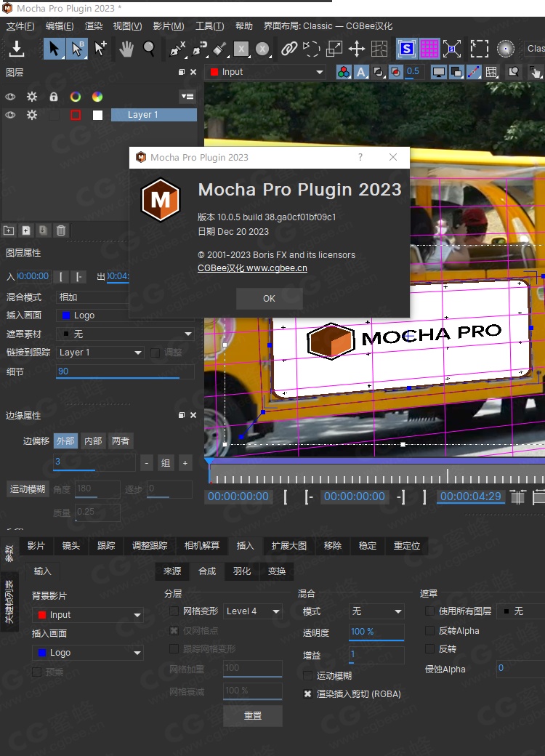The height and width of the screenshot is (756, 545).
Task: Uncheck 渲染插入剪切 (RGBA) checkbox
Action: [307, 693]
